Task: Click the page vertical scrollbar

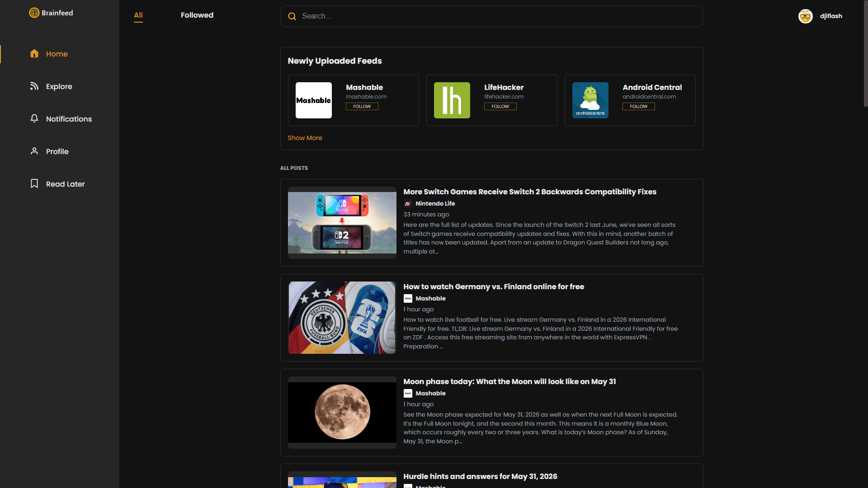Action: point(865,54)
